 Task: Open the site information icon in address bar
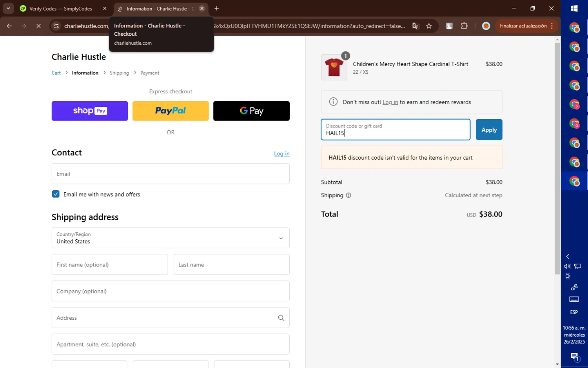click(56, 26)
